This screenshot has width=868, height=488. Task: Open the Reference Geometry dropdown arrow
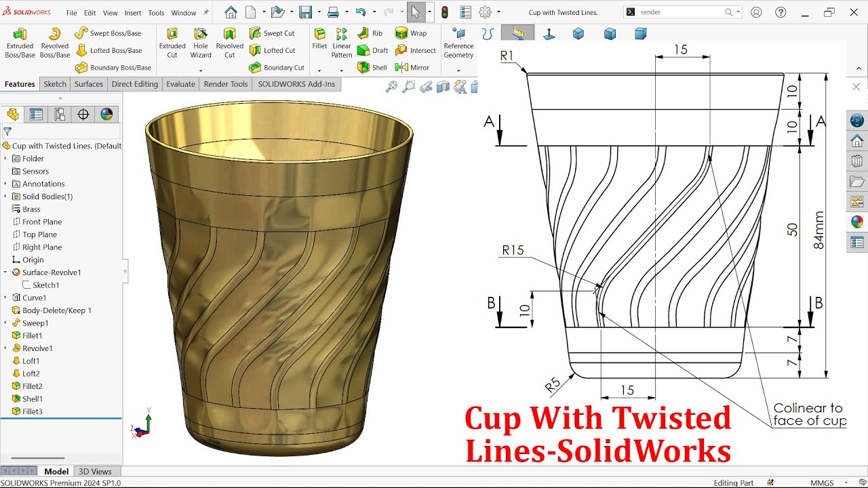tap(458, 70)
